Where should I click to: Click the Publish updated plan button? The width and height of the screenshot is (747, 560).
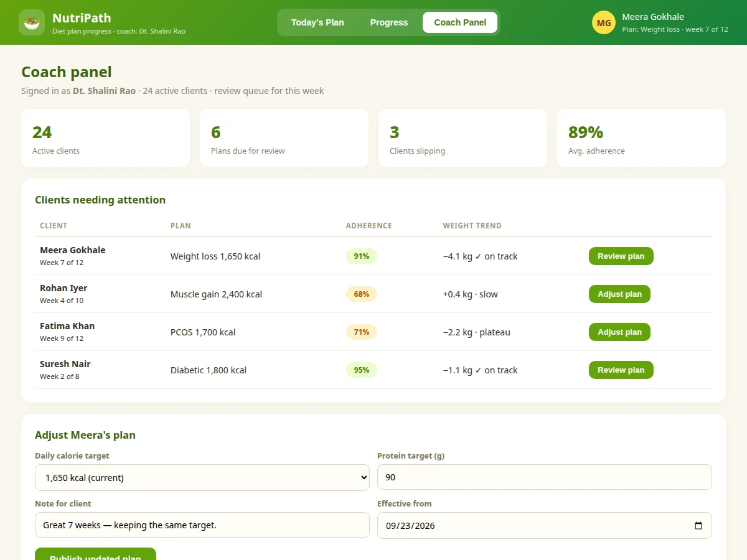tap(95, 554)
